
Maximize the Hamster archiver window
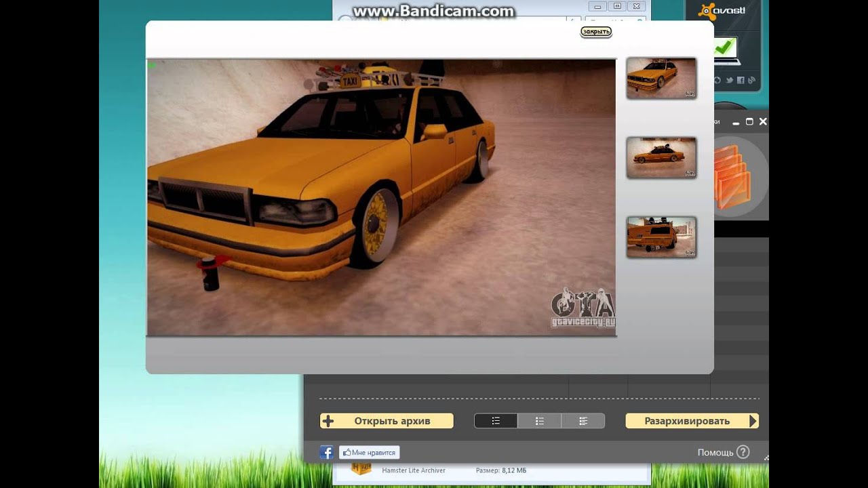749,122
